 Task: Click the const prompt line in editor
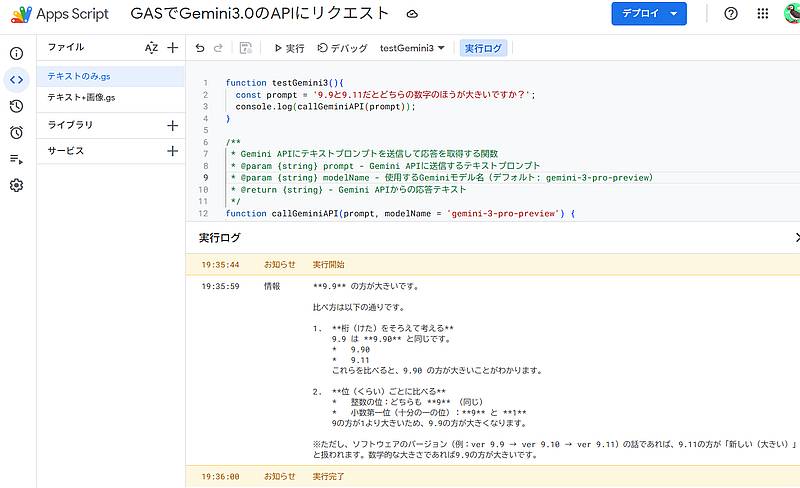tap(385, 95)
